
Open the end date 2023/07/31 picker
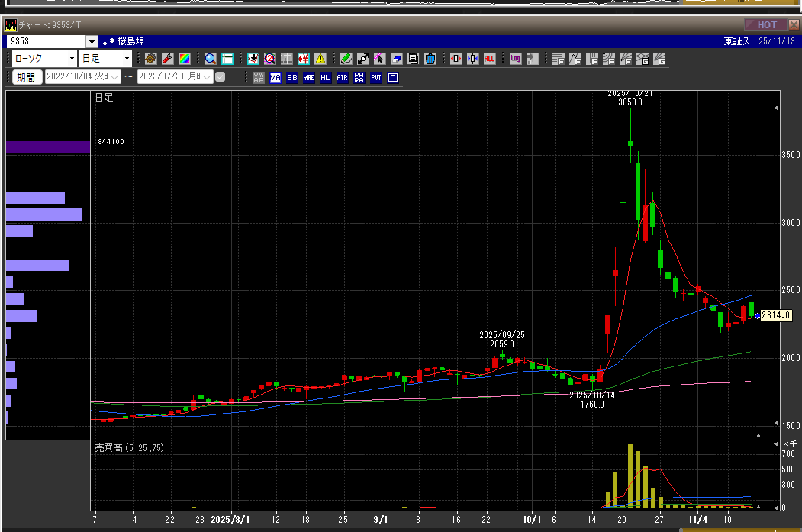coord(207,77)
